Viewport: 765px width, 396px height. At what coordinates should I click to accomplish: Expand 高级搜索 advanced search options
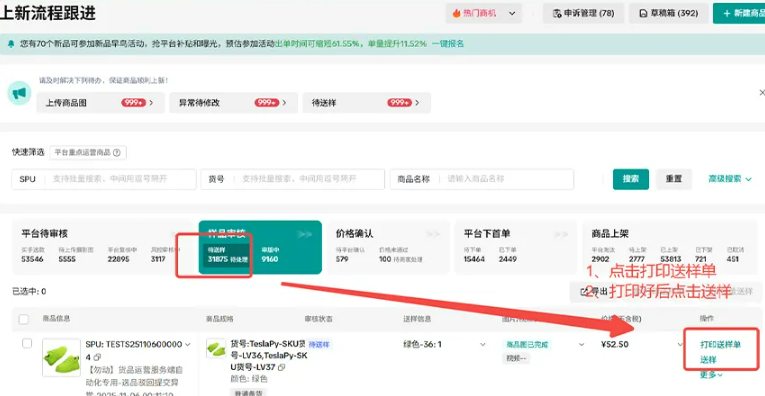pos(730,179)
